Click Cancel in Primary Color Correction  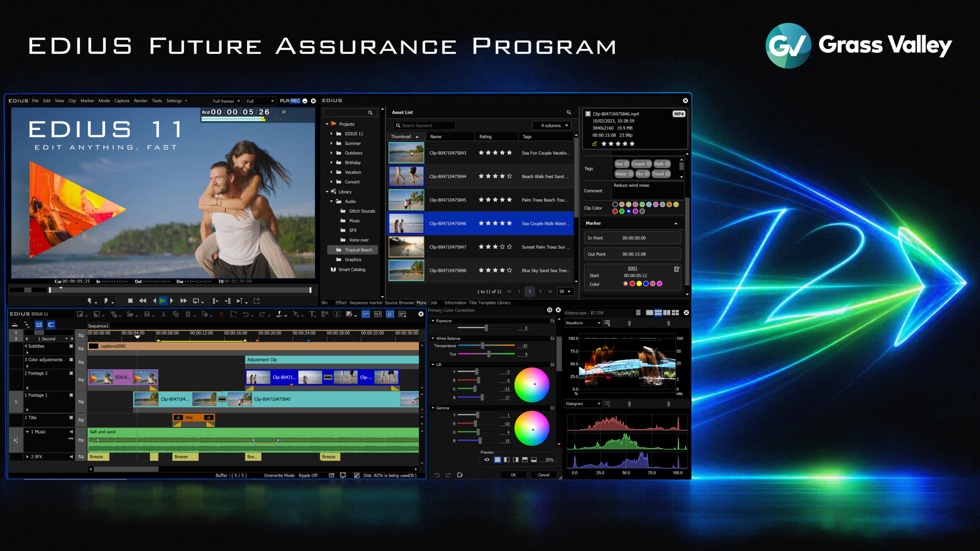(544, 475)
